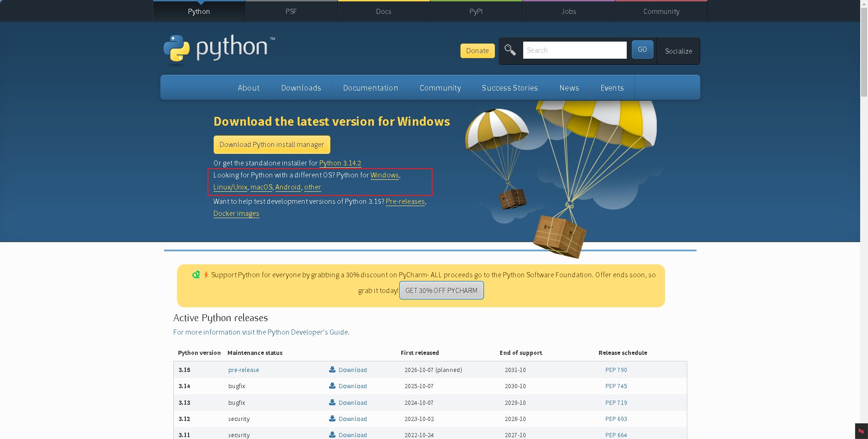Viewport: 868px width, 439px height.
Task: Click the Donate button
Action: coord(477,51)
